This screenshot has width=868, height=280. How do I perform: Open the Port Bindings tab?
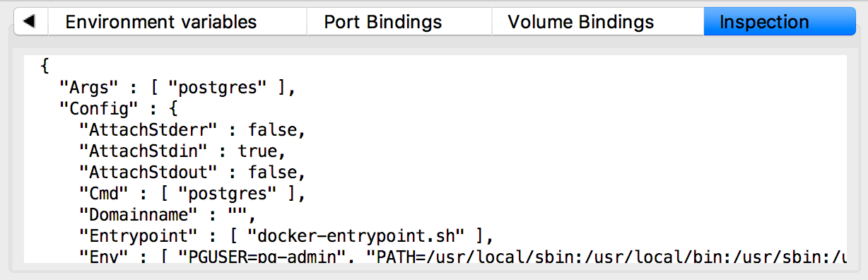click(383, 22)
